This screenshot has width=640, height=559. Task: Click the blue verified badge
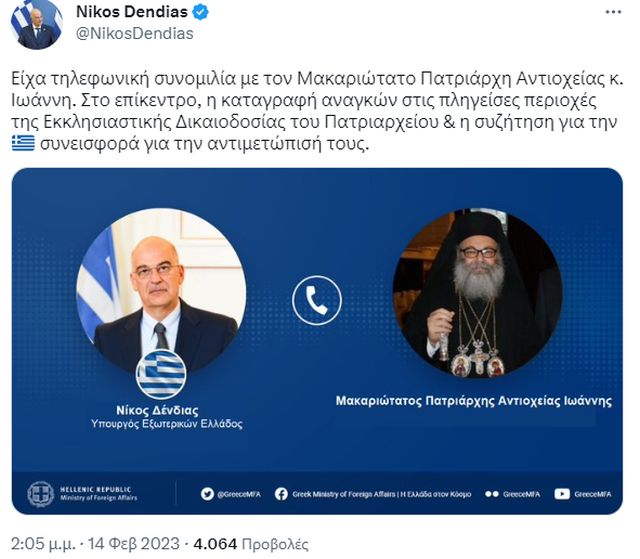tap(200, 12)
